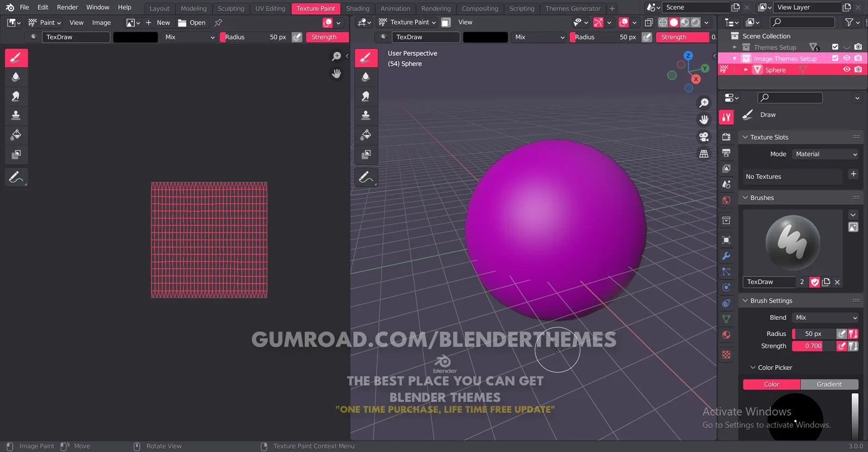Click the Blender logo menu icon
The height and width of the screenshot is (452, 868).
pyautogui.click(x=10, y=8)
